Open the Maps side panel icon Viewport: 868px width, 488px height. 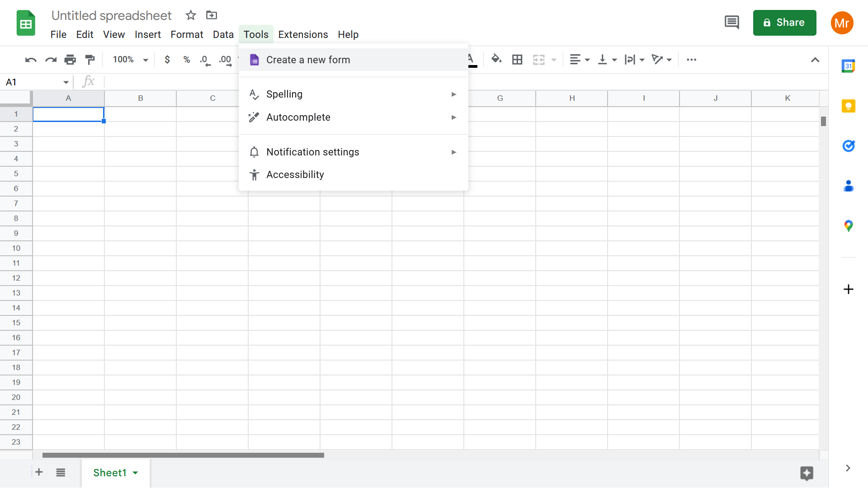click(x=848, y=225)
